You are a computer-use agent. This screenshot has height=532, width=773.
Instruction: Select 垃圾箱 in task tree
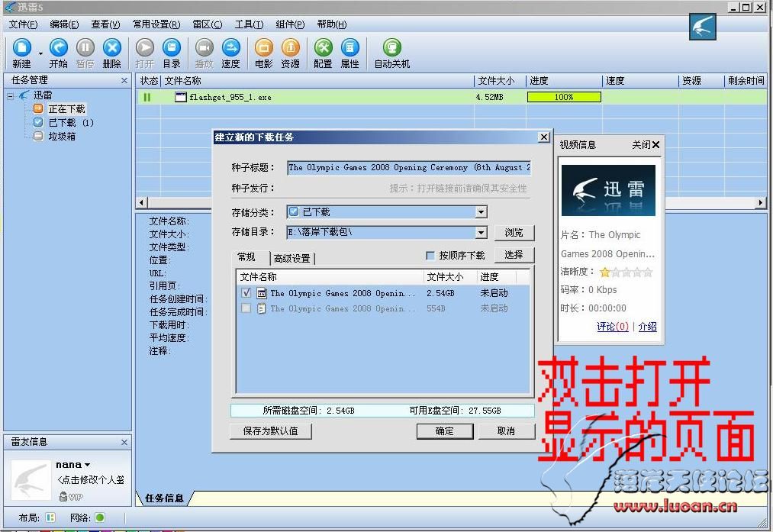pyautogui.click(x=62, y=137)
